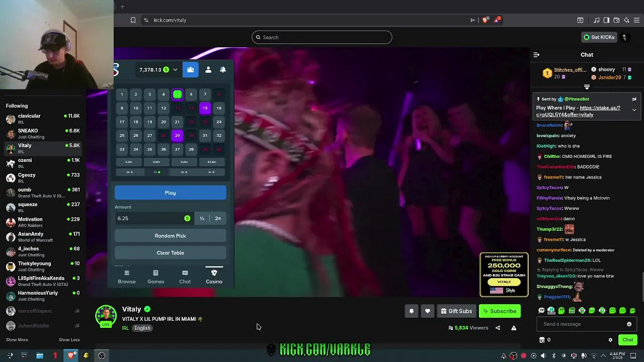Open SNEAKO channel in Following

(43, 134)
